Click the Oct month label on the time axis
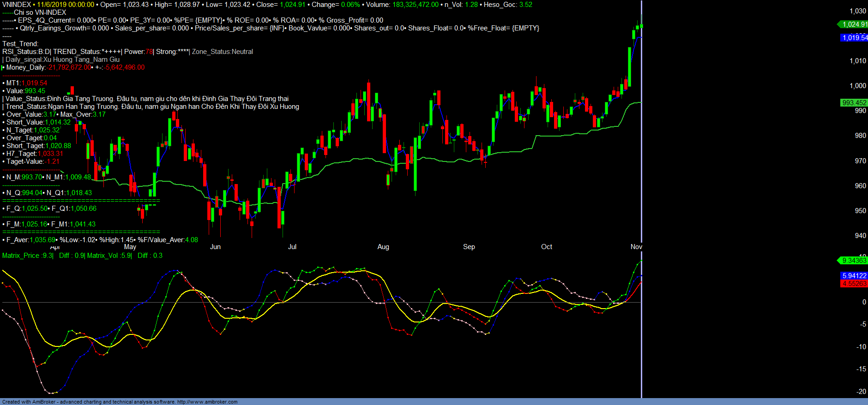The width and height of the screenshot is (868, 405). click(547, 247)
